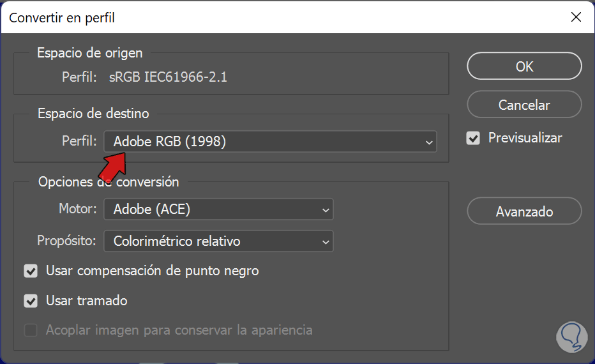Viewport: 595px width, 364px height.
Task: Click the Opciones de conversión heading
Action: point(109,182)
